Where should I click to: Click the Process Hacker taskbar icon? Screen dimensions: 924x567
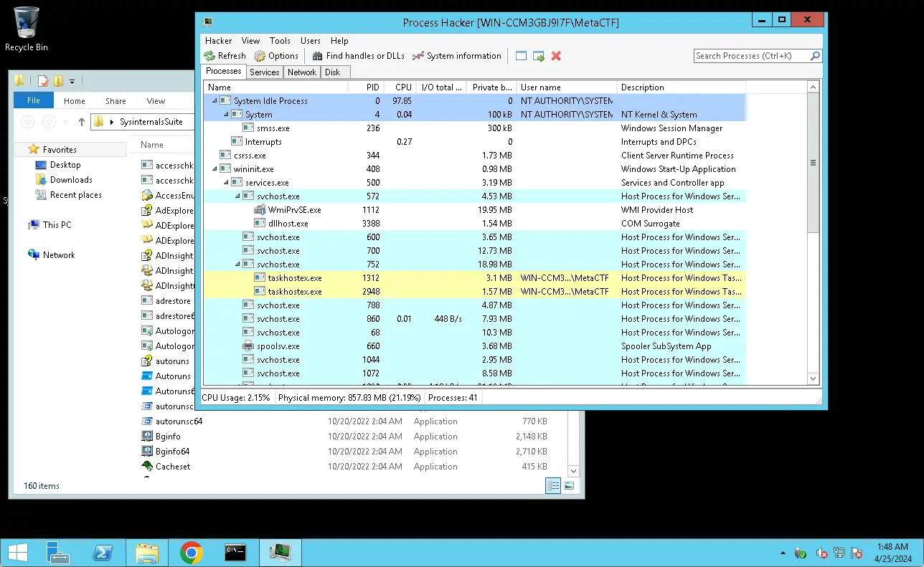280,553
